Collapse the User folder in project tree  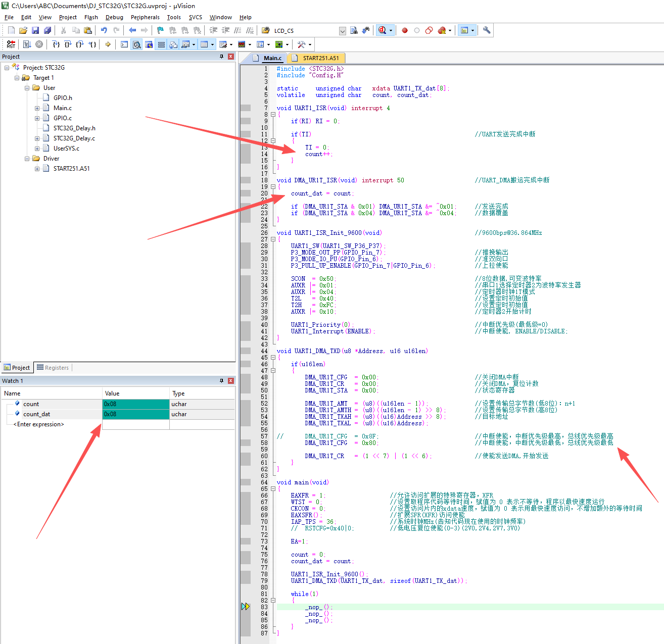(27, 88)
